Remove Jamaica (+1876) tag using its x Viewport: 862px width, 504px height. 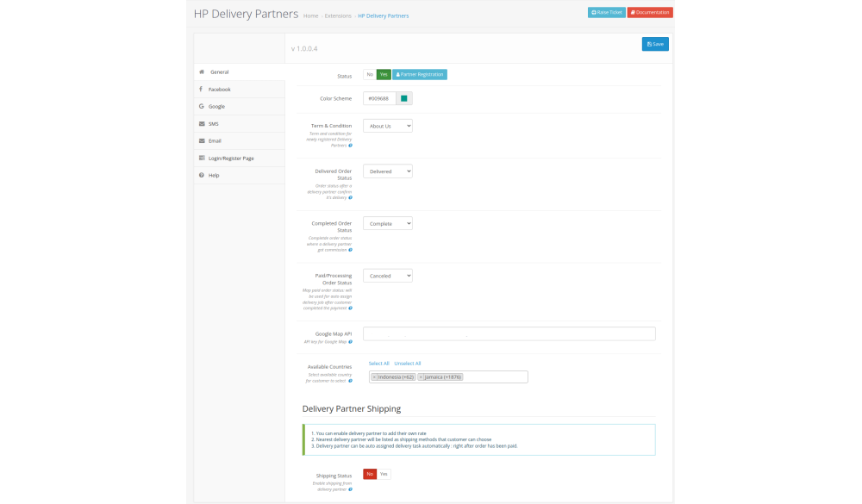421,377
